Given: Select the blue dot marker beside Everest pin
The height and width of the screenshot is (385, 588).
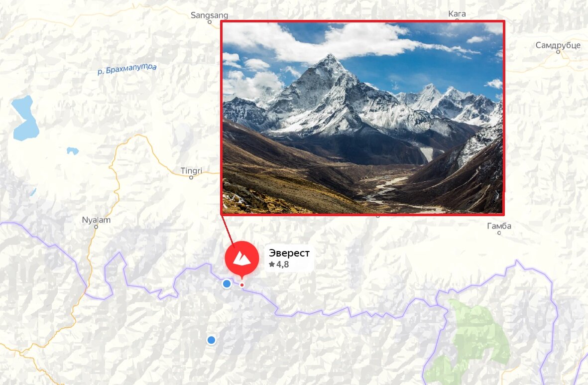Looking at the screenshot, I should coord(227,284).
